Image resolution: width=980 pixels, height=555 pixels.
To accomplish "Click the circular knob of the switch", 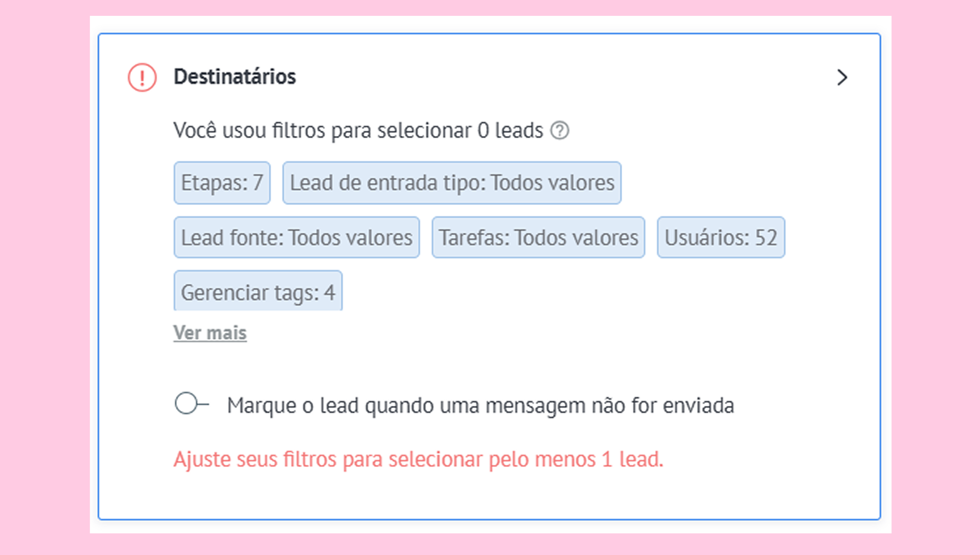I will [186, 403].
